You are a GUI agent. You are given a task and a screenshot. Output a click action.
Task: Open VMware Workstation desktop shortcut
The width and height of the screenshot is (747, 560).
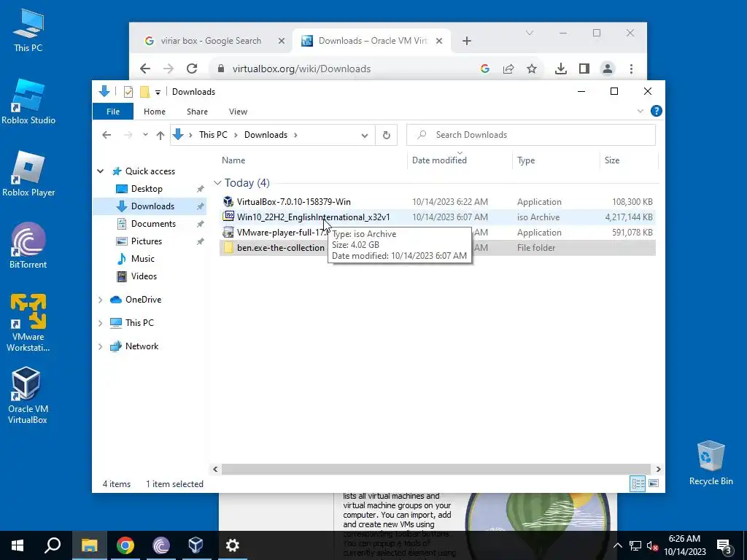coord(28,323)
